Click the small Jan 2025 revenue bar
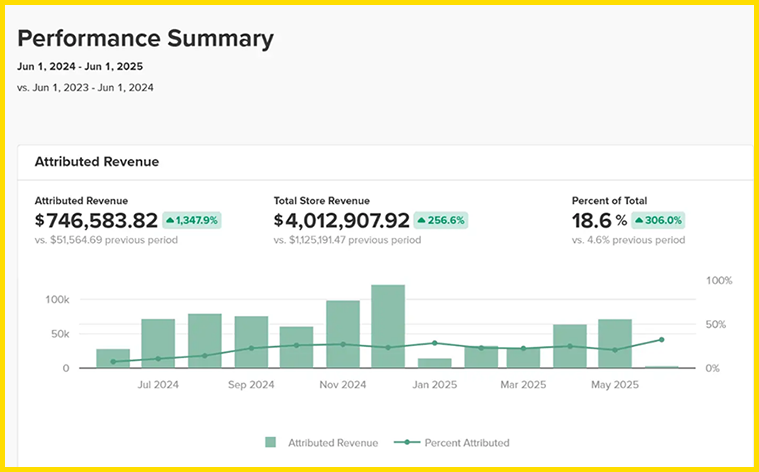 435,363
